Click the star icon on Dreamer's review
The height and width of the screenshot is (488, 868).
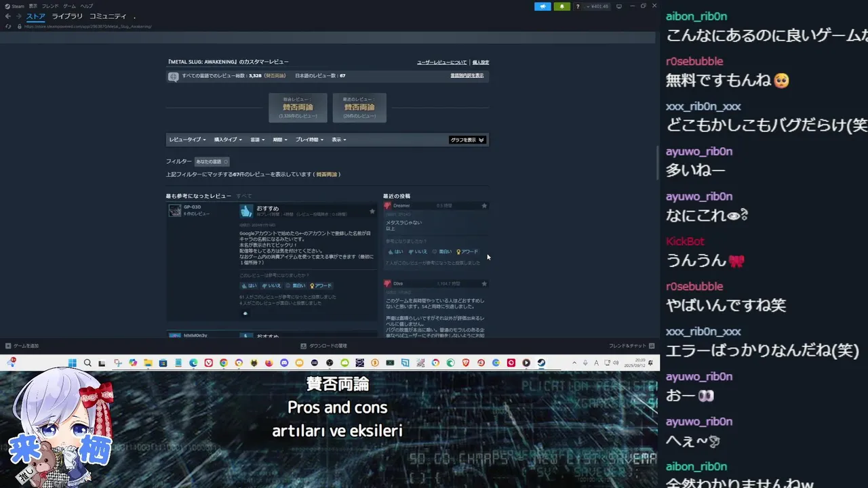(484, 205)
